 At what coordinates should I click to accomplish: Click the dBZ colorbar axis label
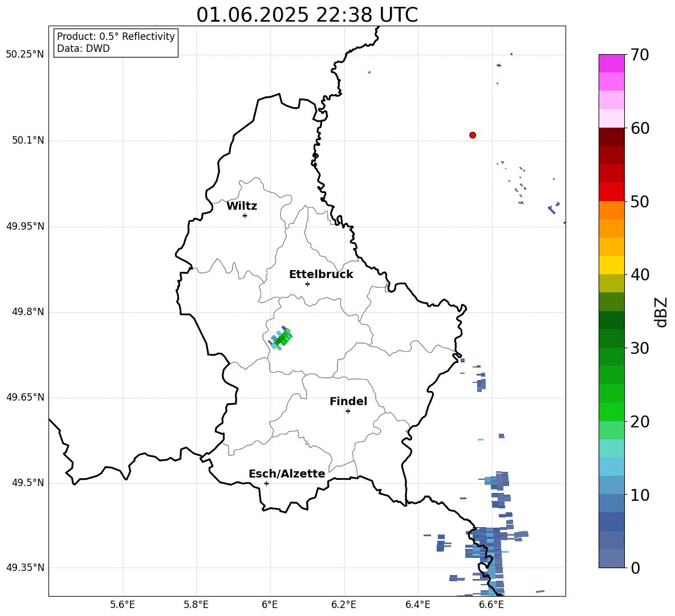tap(662, 312)
